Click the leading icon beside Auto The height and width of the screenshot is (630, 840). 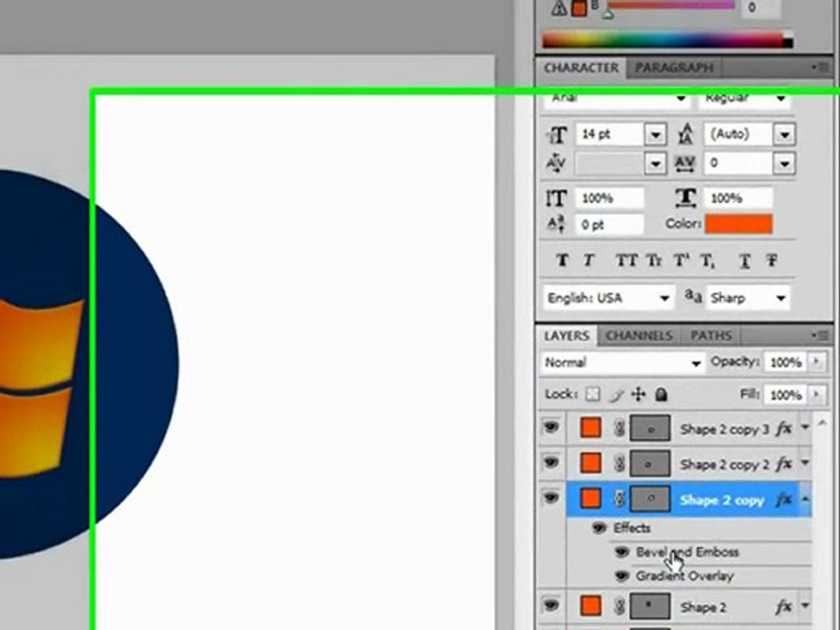686,134
